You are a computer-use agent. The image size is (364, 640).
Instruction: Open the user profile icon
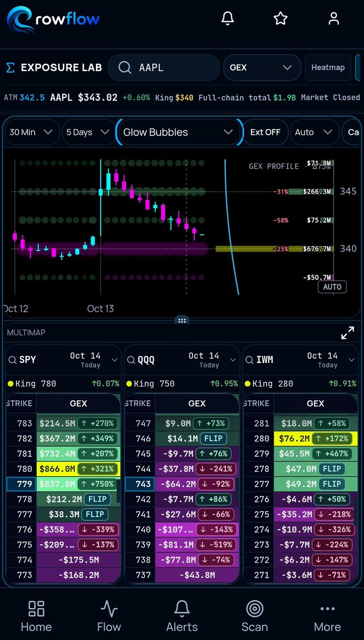[334, 18]
